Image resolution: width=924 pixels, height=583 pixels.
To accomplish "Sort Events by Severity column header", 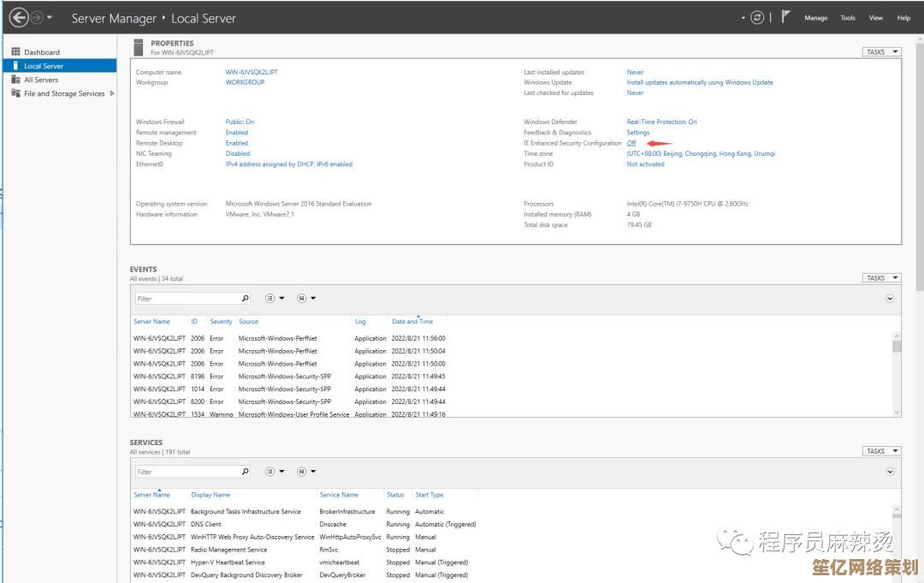I will click(221, 322).
